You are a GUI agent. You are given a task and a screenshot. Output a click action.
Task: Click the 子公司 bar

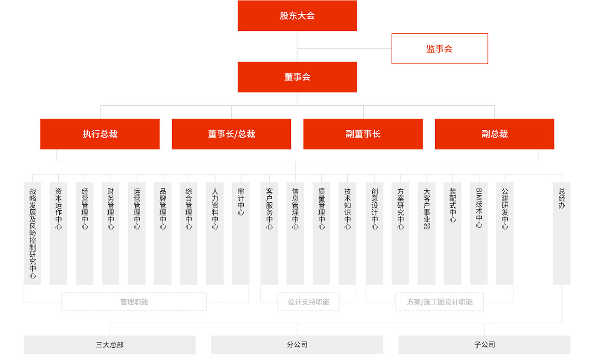point(485,345)
